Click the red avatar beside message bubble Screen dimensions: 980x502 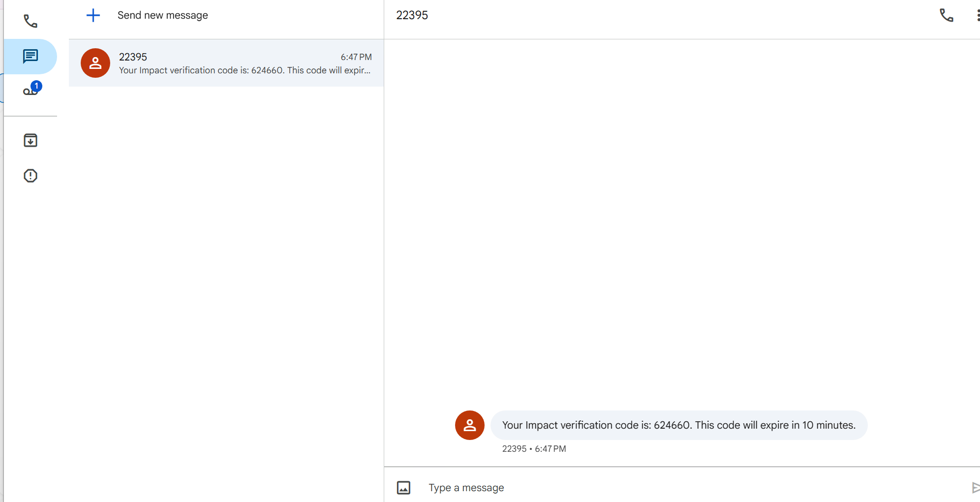470,425
